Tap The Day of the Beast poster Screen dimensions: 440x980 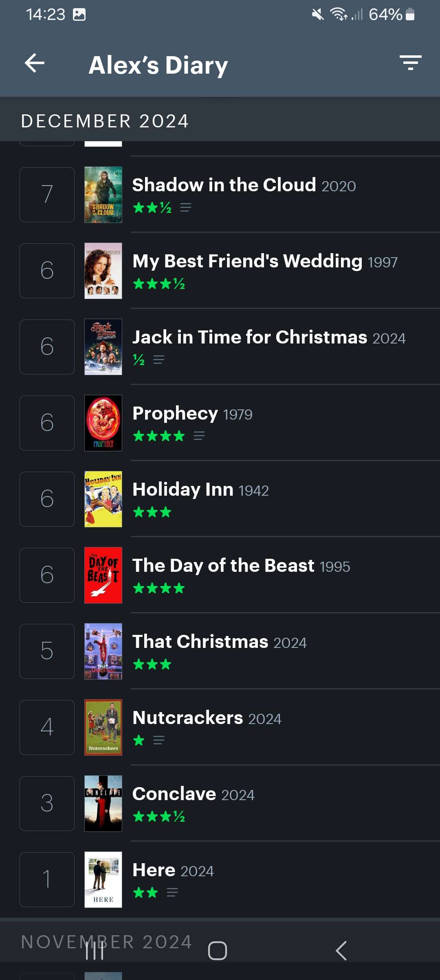point(103,575)
